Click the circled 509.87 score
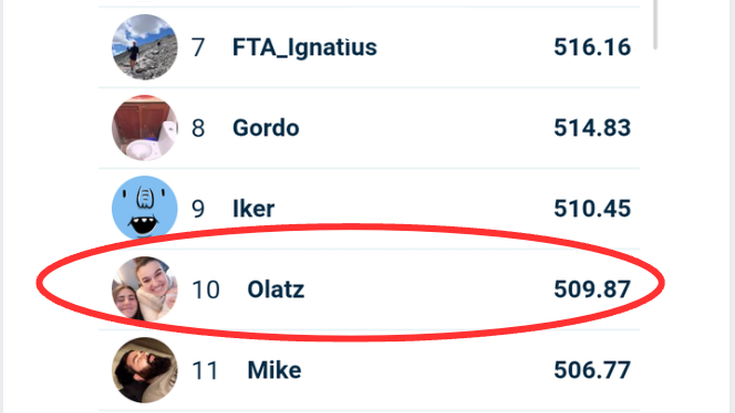The width and height of the screenshot is (735, 413). pos(592,290)
